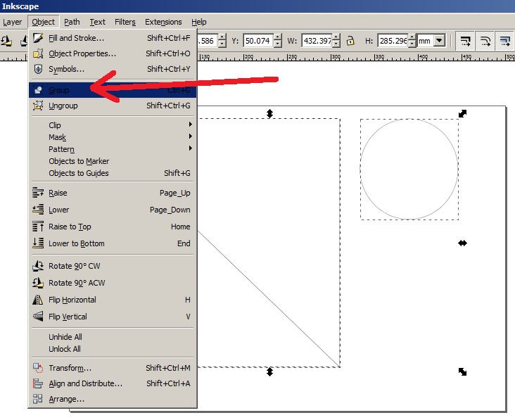Toggle scale rounded corners button
This screenshot has height=420, width=515.
tap(485, 41)
